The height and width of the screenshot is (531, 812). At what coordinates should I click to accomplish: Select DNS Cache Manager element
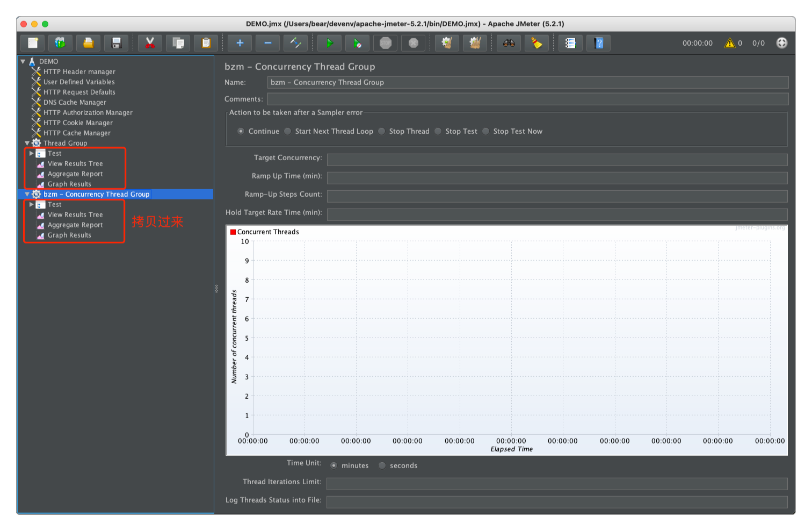pos(75,102)
